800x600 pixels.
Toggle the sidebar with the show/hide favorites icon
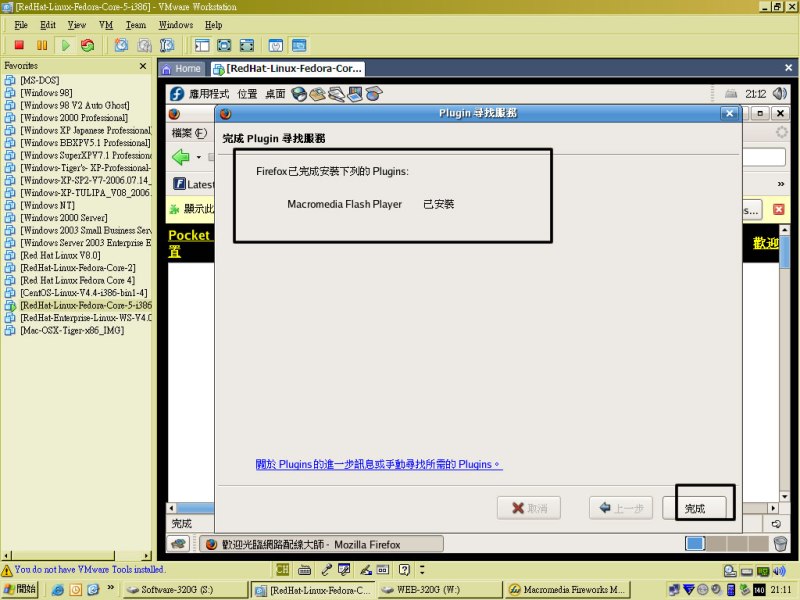click(x=202, y=45)
